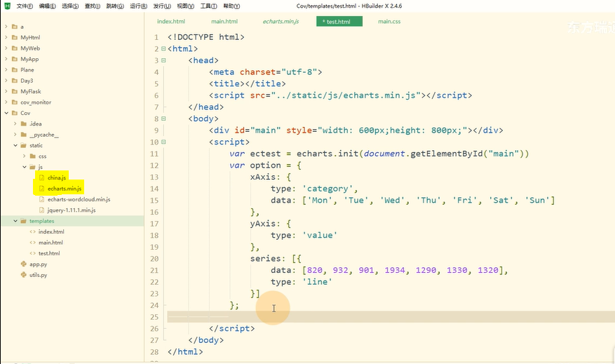
Task: Fold the head tag on line 3
Action: [x=163, y=60]
